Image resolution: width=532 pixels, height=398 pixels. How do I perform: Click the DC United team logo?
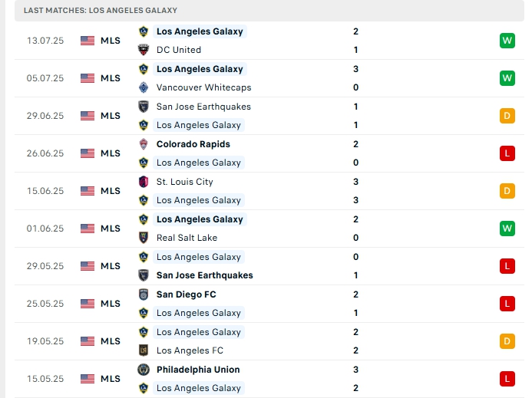(143, 50)
